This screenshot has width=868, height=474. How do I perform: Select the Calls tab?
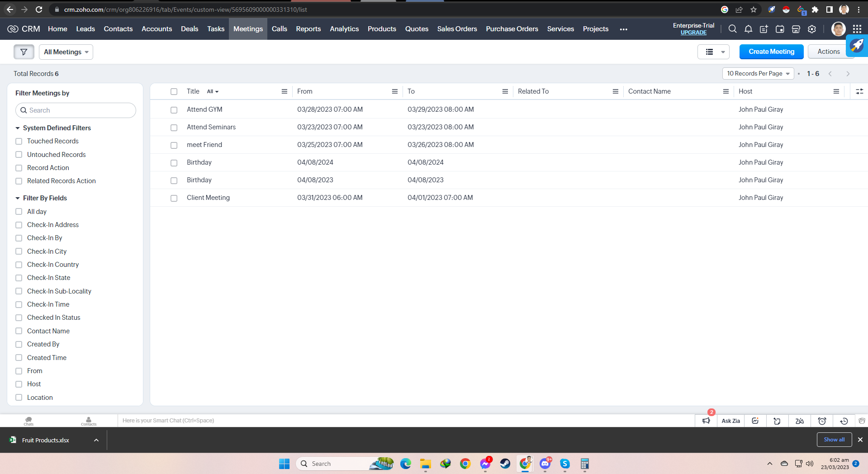coord(280,29)
